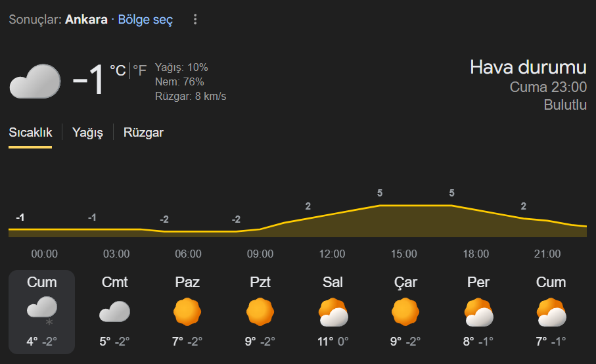Screen dimensions: 596x364
Task: Select Tuesday (Sal) partly cloudy icon
Action: click(332, 313)
